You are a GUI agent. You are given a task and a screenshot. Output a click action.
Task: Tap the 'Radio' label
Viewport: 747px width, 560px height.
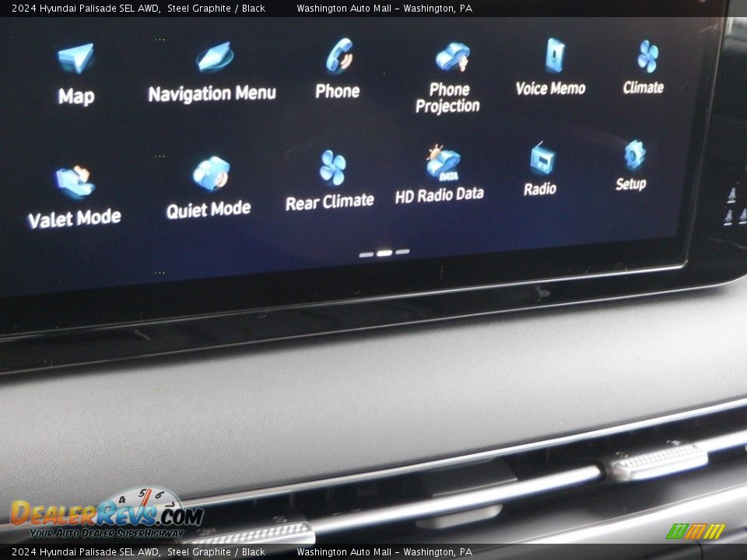coord(540,189)
